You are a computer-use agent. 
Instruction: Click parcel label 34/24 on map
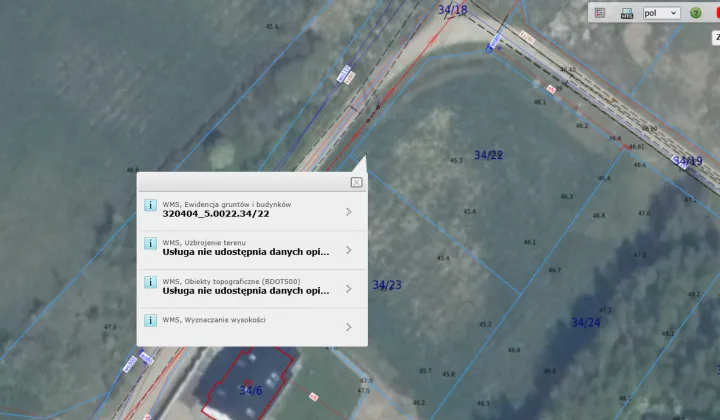(585, 323)
